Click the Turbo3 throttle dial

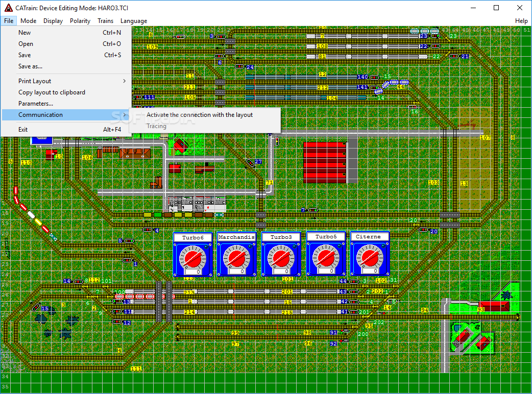[x=281, y=258]
